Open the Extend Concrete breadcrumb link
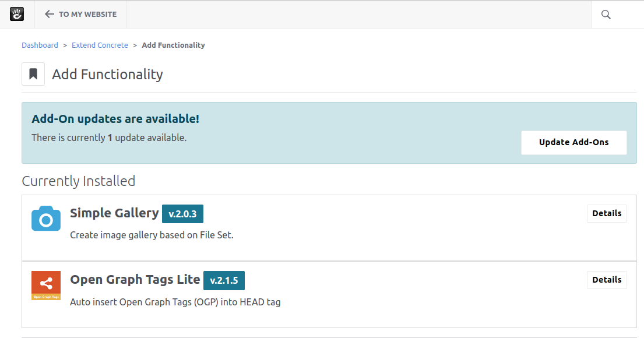Image resolution: width=644 pixels, height=338 pixels. (100, 45)
